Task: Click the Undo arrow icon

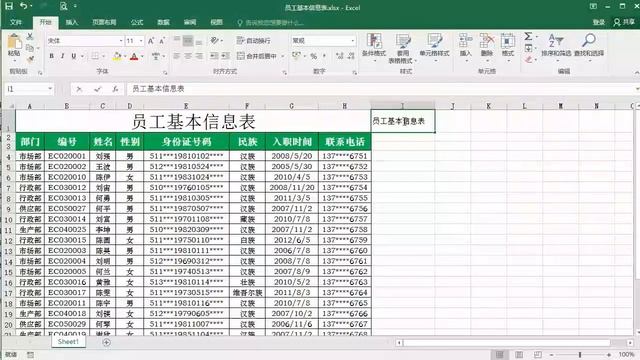Action: (x=24, y=6)
